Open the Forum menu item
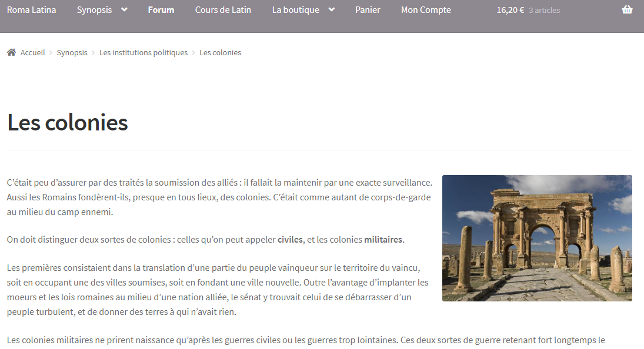This screenshot has height=349, width=644. [161, 10]
